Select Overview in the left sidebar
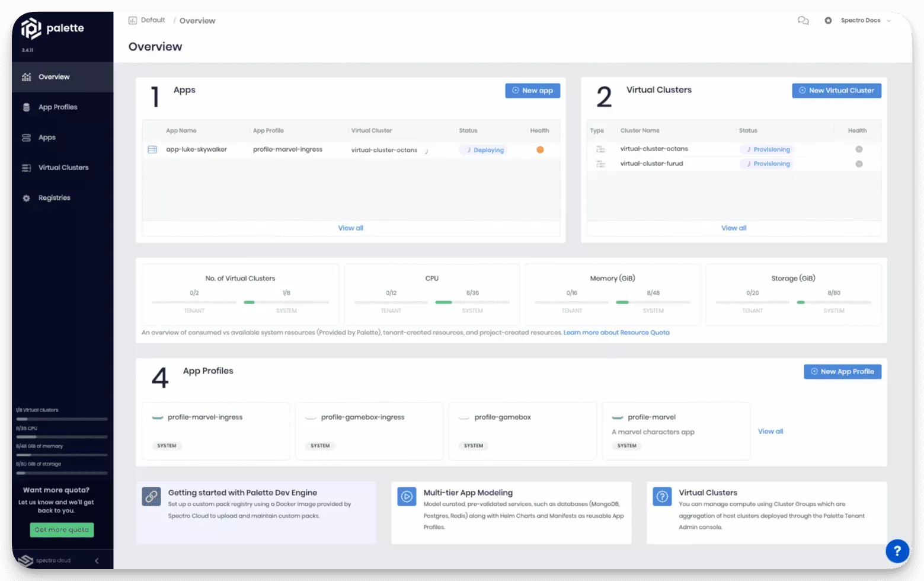The width and height of the screenshot is (924, 581). click(x=54, y=76)
